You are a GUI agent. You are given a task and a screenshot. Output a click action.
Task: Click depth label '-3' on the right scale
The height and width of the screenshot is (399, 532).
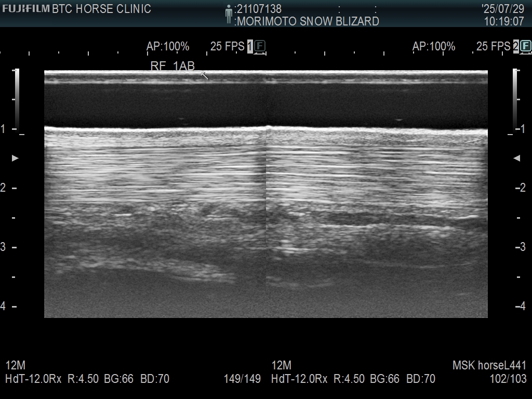tap(521, 247)
